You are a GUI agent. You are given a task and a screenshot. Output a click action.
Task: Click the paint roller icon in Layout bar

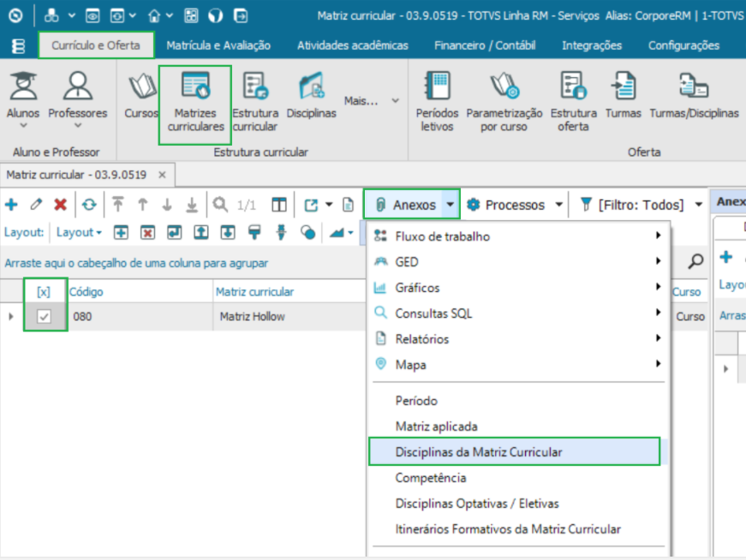(x=254, y=232)
